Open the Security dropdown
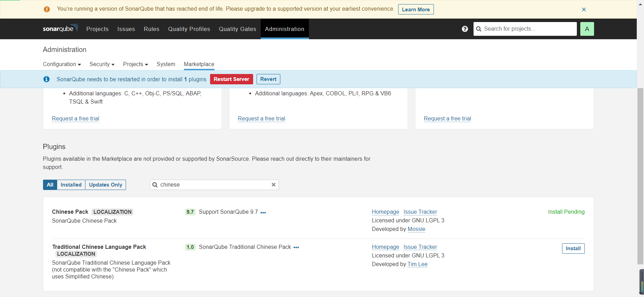 (102, 64)
